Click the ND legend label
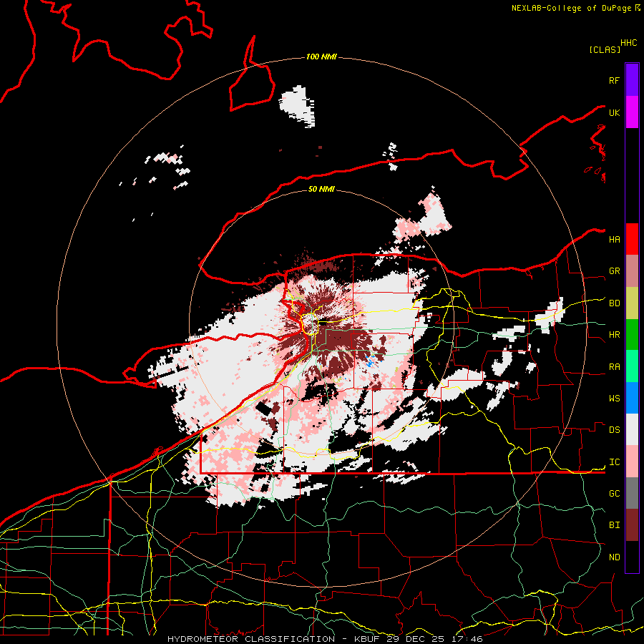The image size is (644, 644). coord(614,557)
